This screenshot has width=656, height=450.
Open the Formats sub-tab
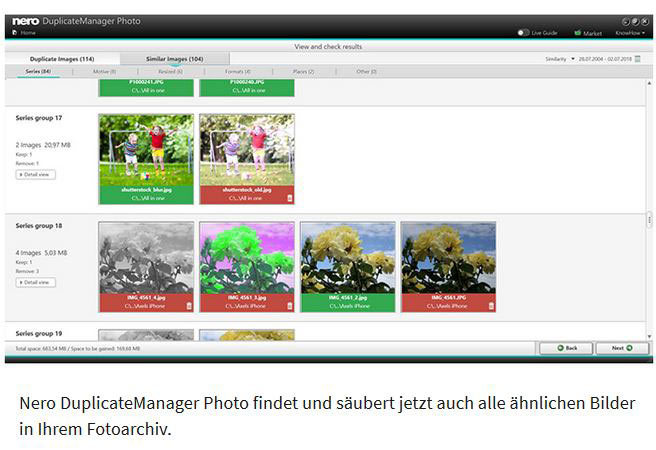(238, 72)
